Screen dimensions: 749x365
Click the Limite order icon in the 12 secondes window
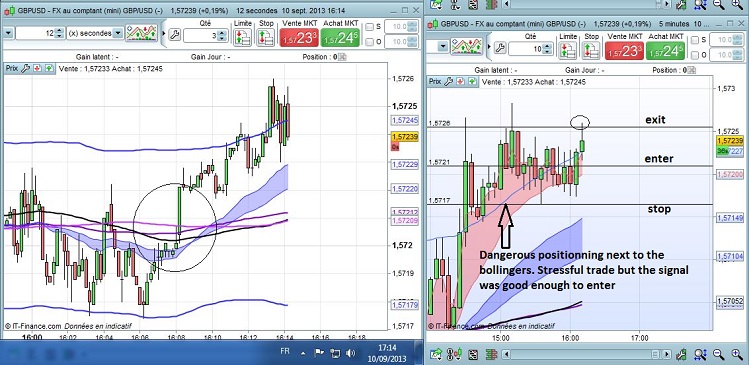click(x=243, y=37)
